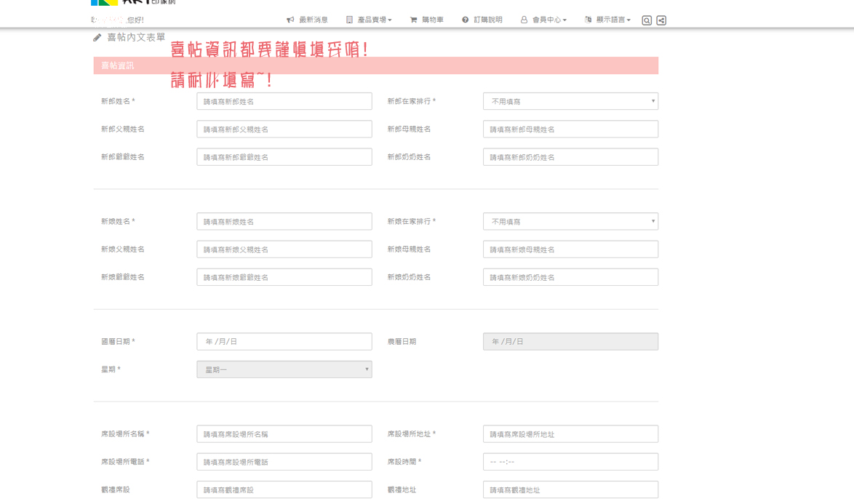Click the 新娘姓名 * label
Screen dimensions: 854x504
118,222
